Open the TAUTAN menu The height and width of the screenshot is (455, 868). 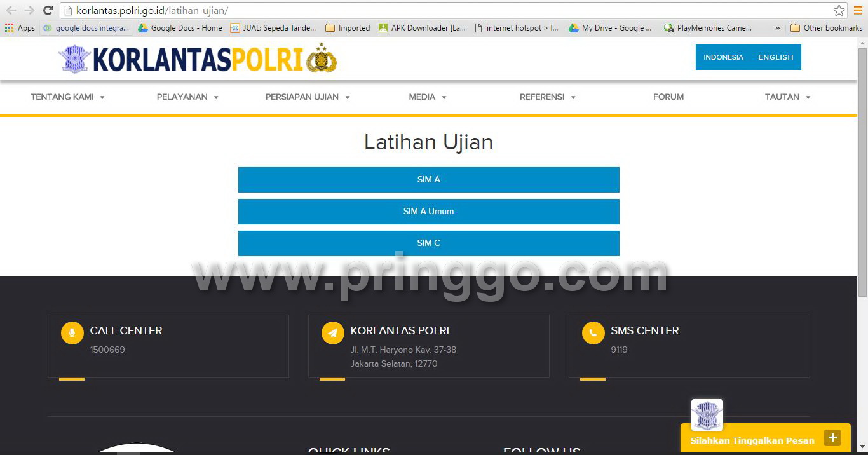(x=782, y=97)
